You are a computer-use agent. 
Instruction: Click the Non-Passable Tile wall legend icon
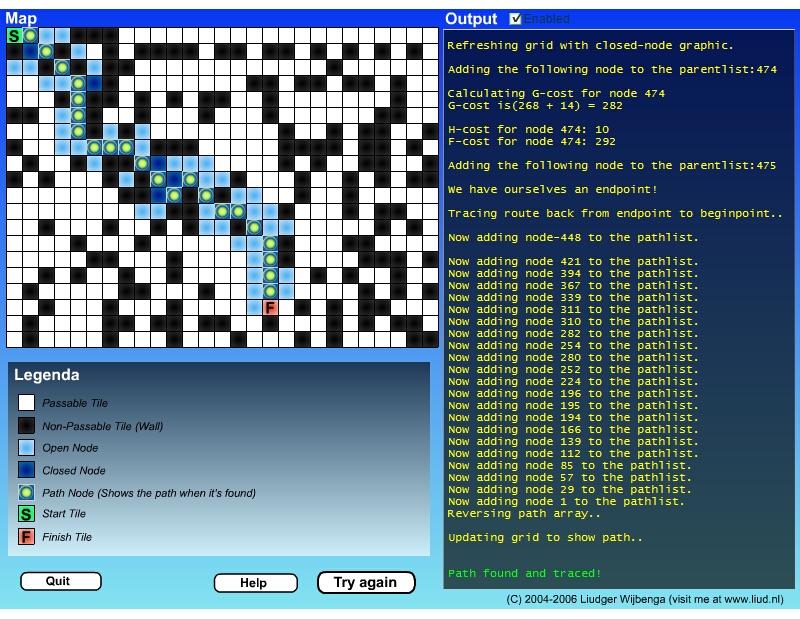coord(27,426)
